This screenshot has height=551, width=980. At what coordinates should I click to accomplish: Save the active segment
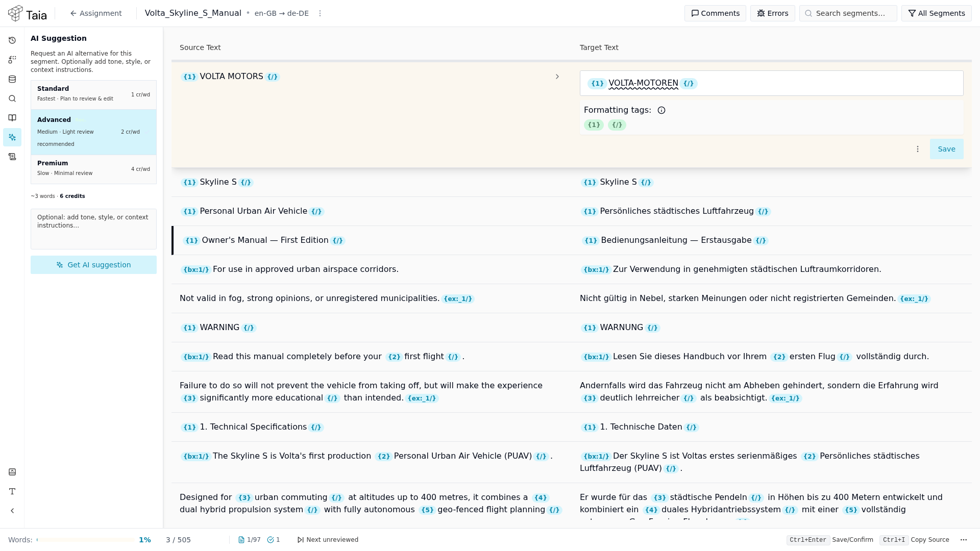(x=946, y=149)
